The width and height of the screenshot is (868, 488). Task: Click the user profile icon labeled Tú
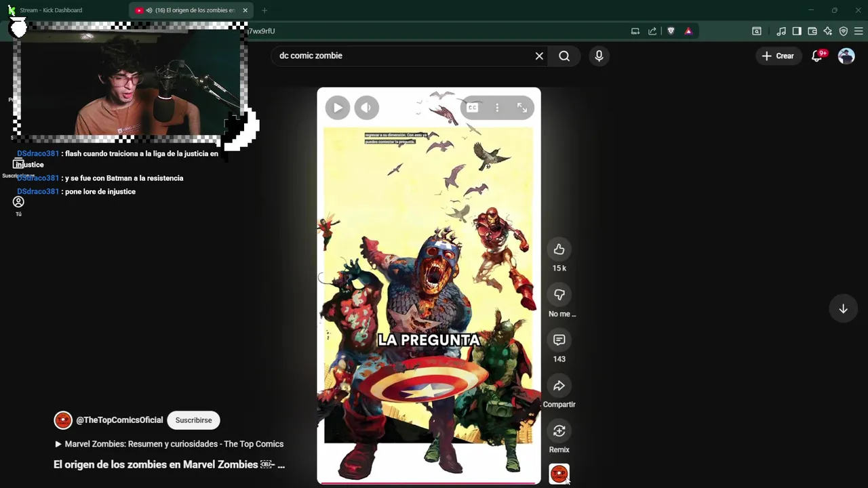tap(18, 202)
